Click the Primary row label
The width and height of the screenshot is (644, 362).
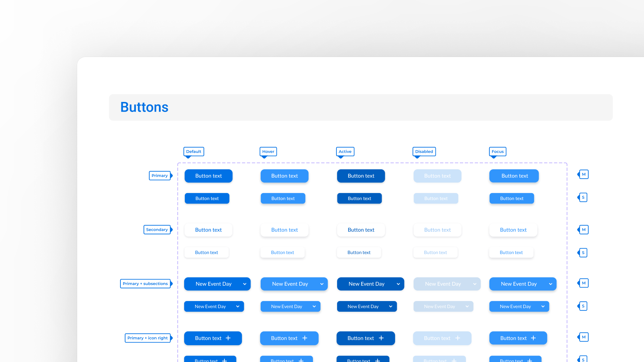point(160,176)
